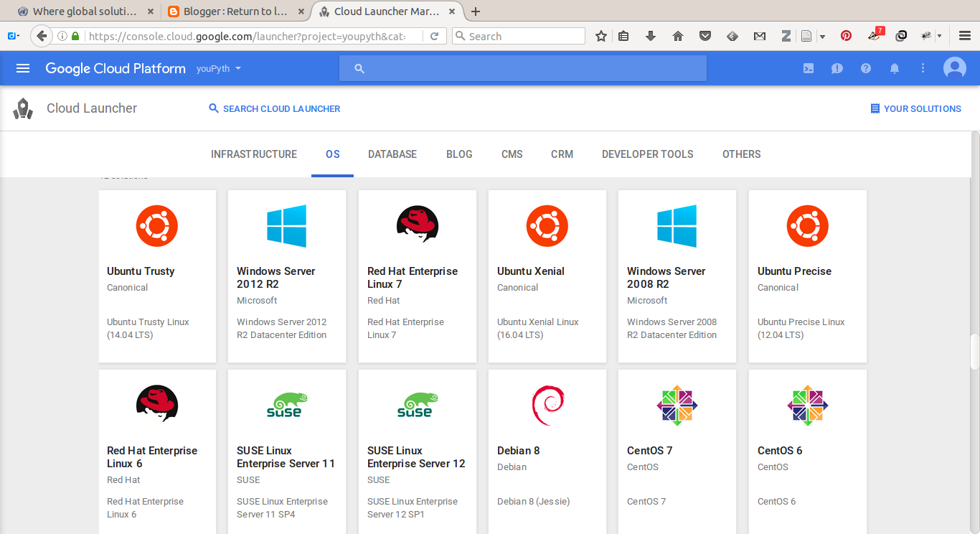980x534 pixels.
Task: Open Red Hat Enterprise Linux 6 card
Action: [x=158, y=452]
